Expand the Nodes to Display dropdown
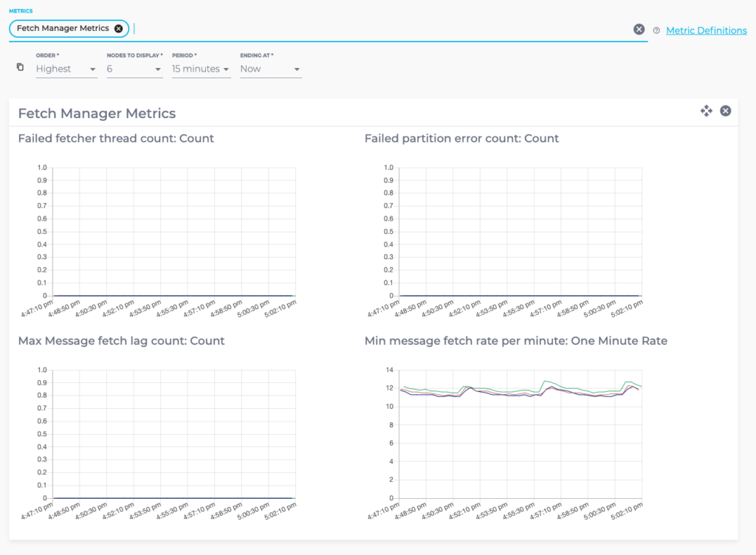Viewport: 756px width, 555px height. (x=134, y=69)
